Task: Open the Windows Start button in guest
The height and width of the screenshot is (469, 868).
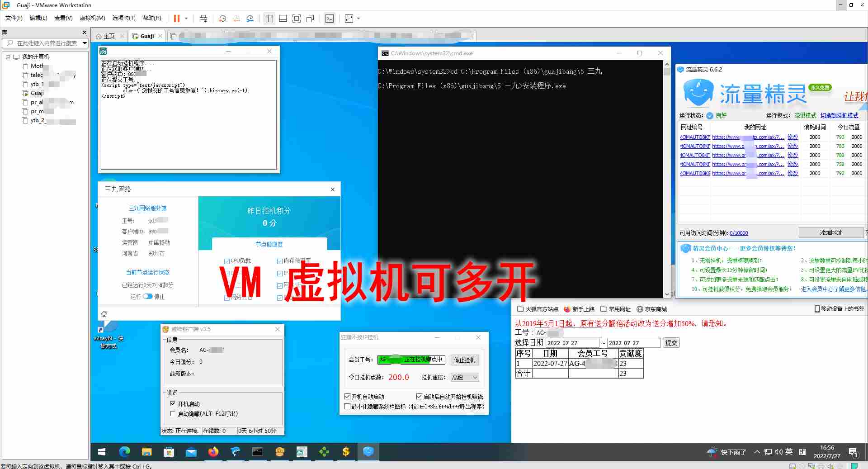Action: click(x=102, y=452)
